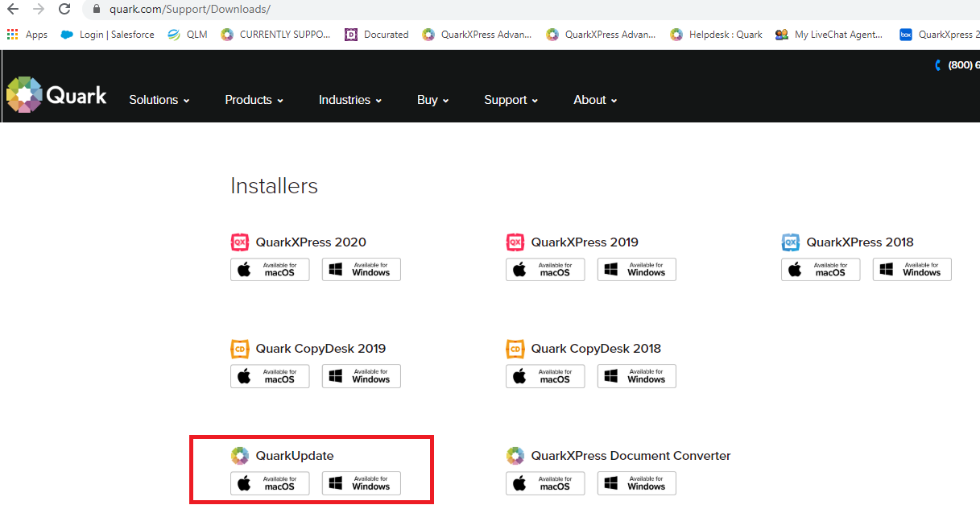The width and height of the screenshot is (980, 505).
Task: Click the QuarkUpdate title text
Action: point(295,456)
